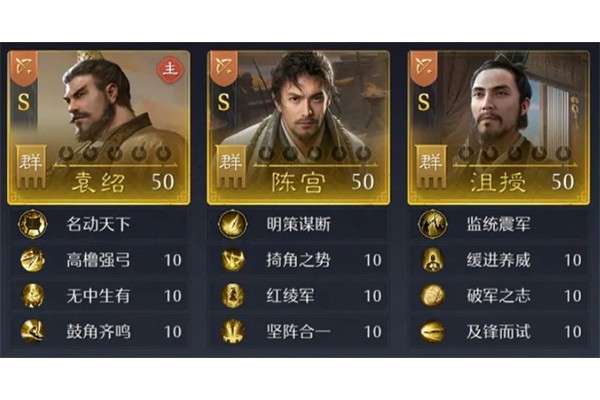Open the 陈宫 general portrait card
Viewport: 600px width, 400px height.
[298, 127]
